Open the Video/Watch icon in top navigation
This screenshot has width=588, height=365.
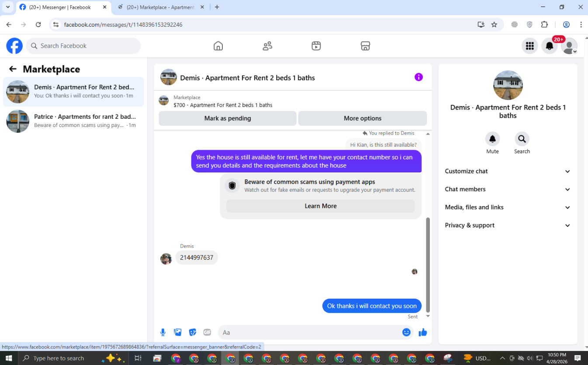tap(316, 46)
